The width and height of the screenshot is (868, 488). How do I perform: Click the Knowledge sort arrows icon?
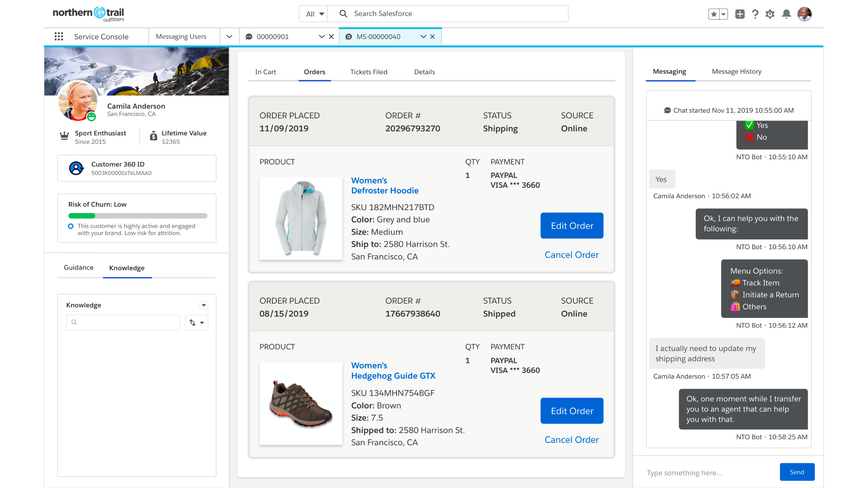pos(193,322)
